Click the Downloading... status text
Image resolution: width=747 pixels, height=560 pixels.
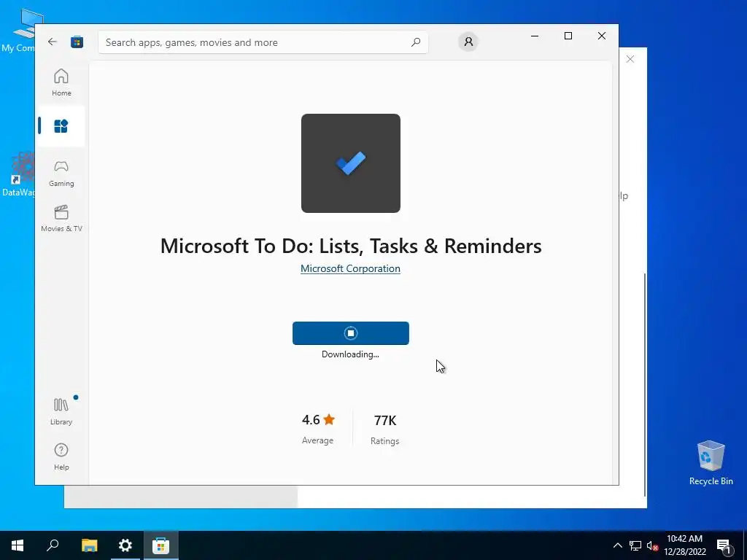pos(350,354)
